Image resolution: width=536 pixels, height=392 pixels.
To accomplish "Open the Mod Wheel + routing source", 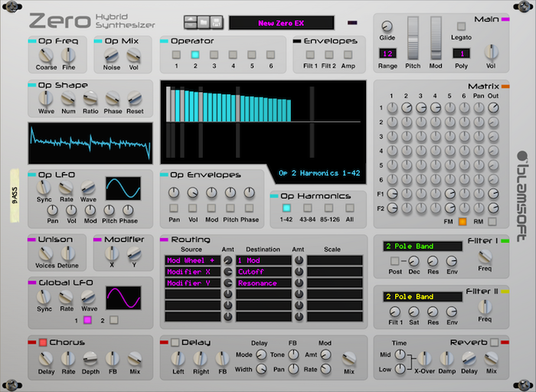I will coord(193,260).
